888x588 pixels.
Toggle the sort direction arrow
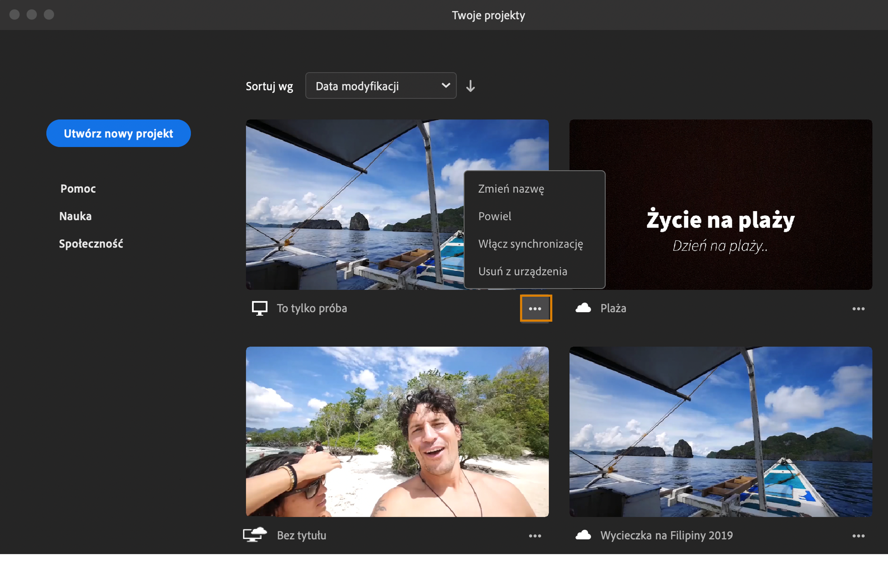[x=470, y=86]
